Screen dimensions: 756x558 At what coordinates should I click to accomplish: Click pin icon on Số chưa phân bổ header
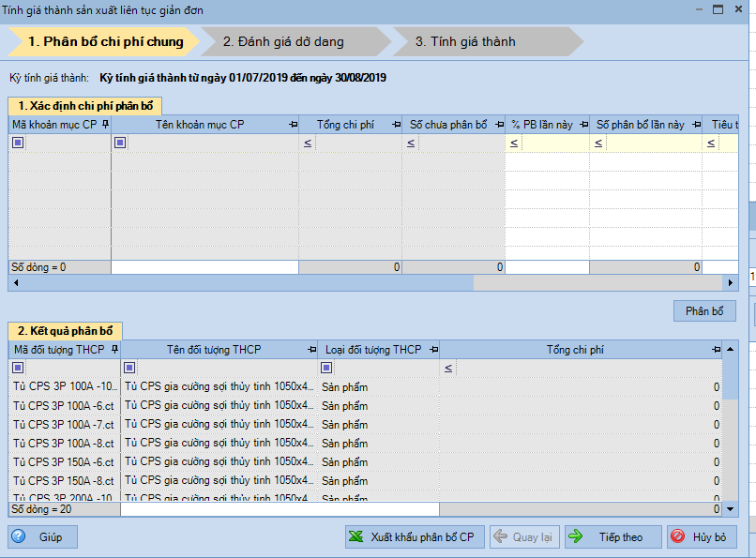coord(499,125)
